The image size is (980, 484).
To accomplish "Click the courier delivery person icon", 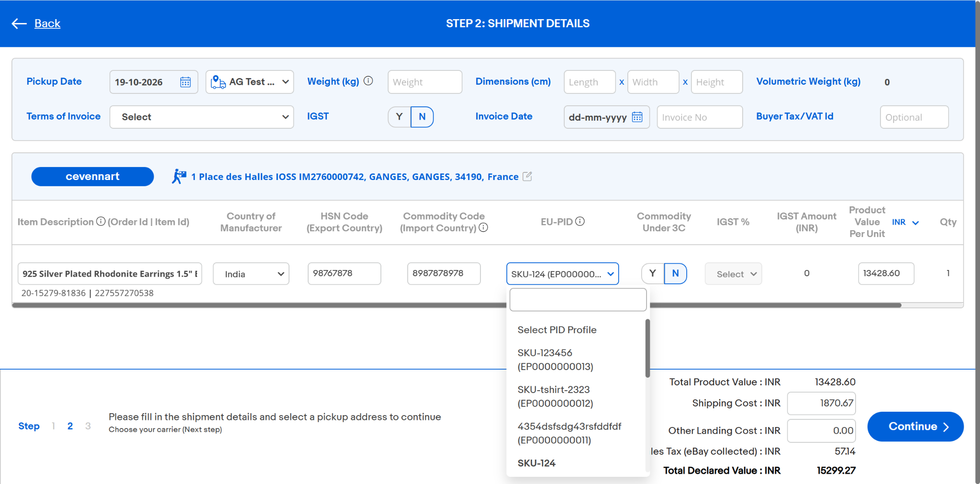I will (x=179, y=176).
